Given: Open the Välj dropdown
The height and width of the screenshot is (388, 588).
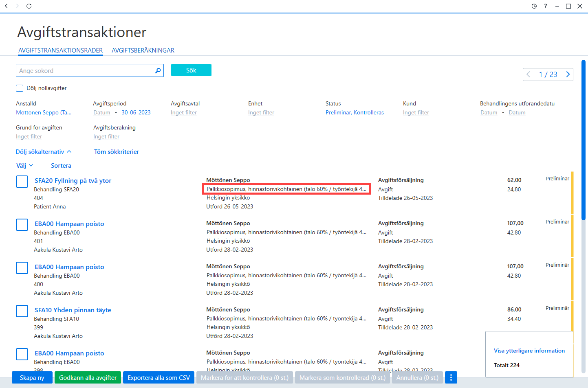Looking at the screenshot, I should (x=24, y=165).
